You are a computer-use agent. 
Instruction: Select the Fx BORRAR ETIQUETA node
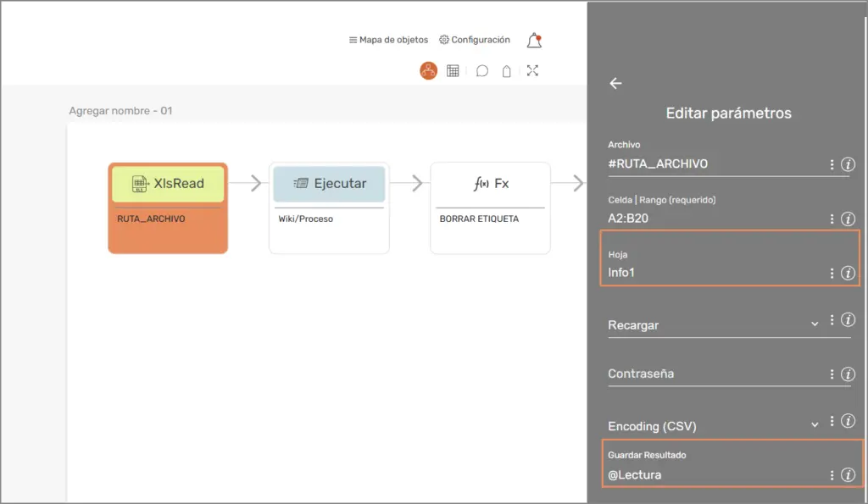point(490,208)
